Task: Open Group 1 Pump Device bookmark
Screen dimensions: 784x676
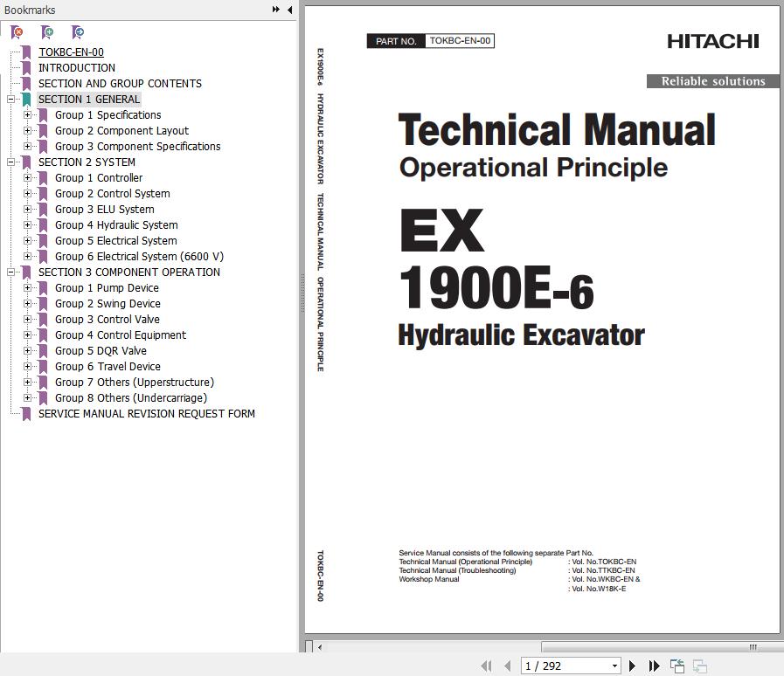Action: coord(107,288)
